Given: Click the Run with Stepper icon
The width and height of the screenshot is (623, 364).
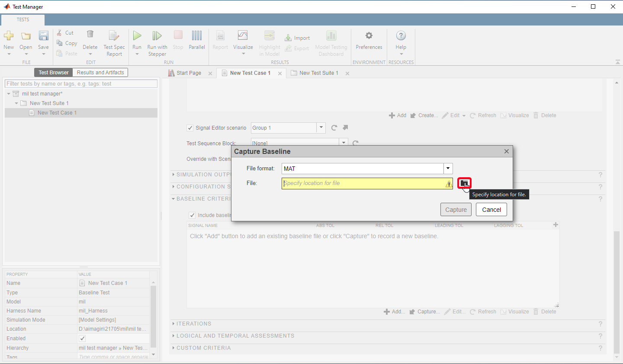Looking at the screenshot, I should 157,36.
